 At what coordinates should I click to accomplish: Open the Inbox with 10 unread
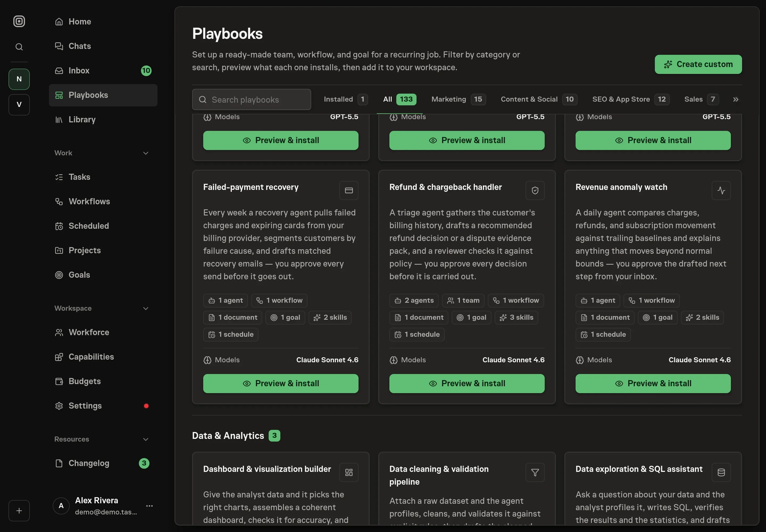pos(103,71)
